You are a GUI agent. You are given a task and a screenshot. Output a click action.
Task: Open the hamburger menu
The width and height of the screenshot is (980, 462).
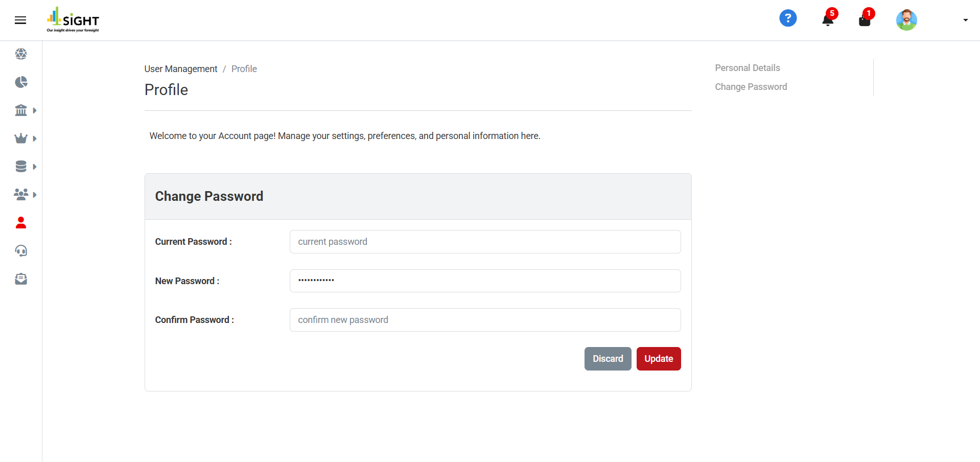tap(20, 20)
